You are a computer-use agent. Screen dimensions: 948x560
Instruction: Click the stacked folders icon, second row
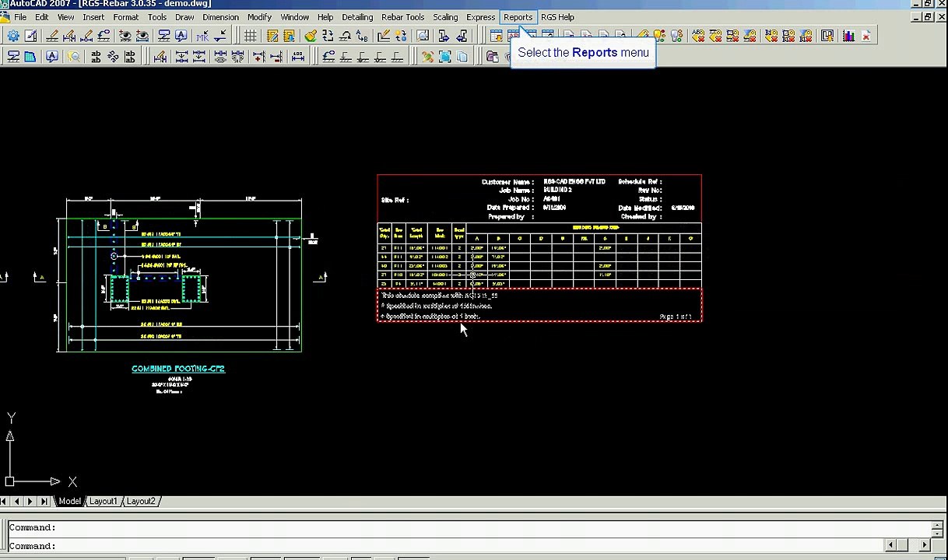[x=492, y=56]
